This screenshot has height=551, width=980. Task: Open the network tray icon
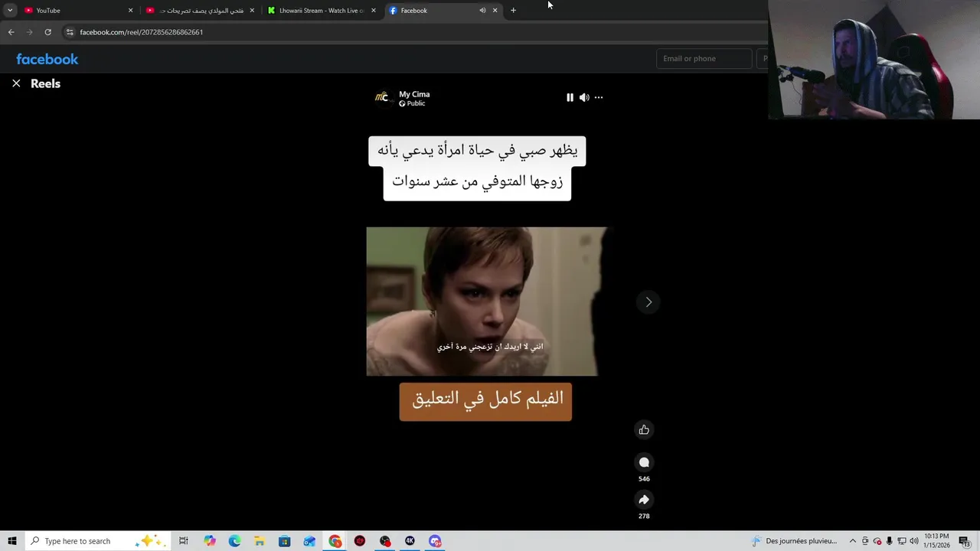[x=901, y=541]
